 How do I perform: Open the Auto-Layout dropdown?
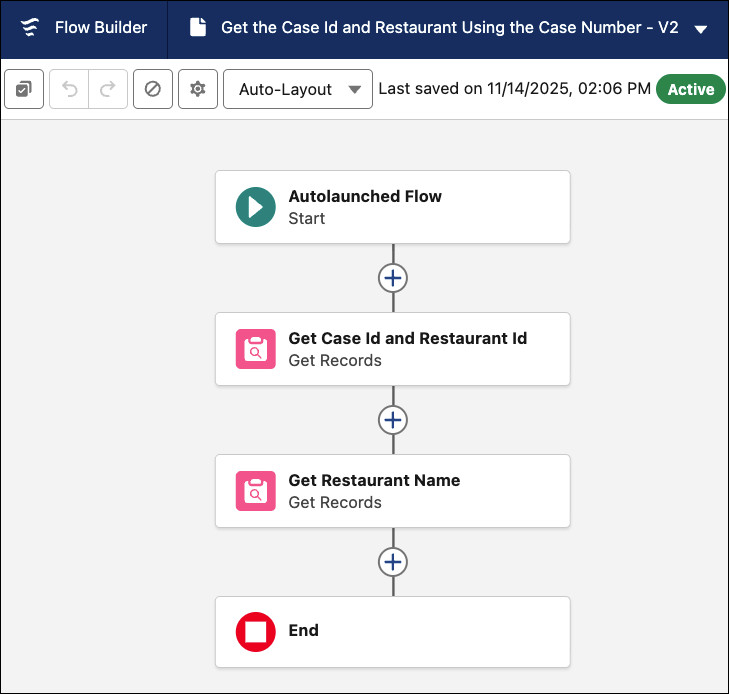pos(298,89)
